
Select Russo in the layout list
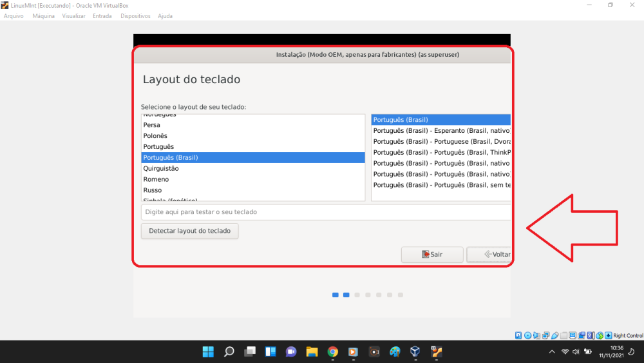click(x=153, y=190)
